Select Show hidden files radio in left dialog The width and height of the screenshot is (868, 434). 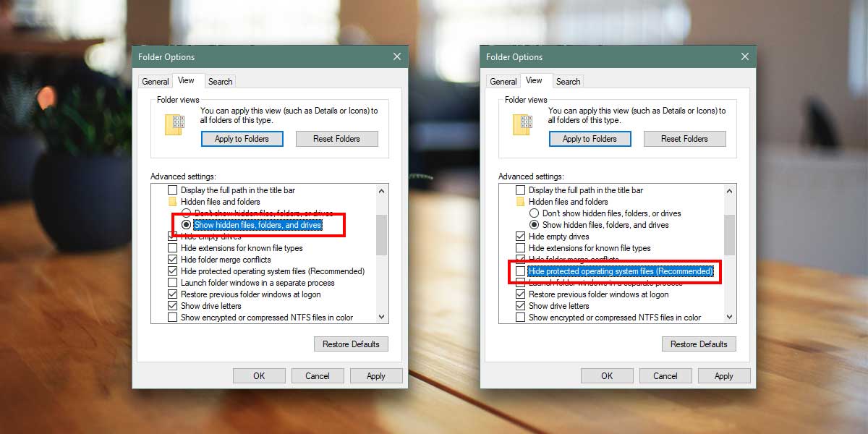186,225
